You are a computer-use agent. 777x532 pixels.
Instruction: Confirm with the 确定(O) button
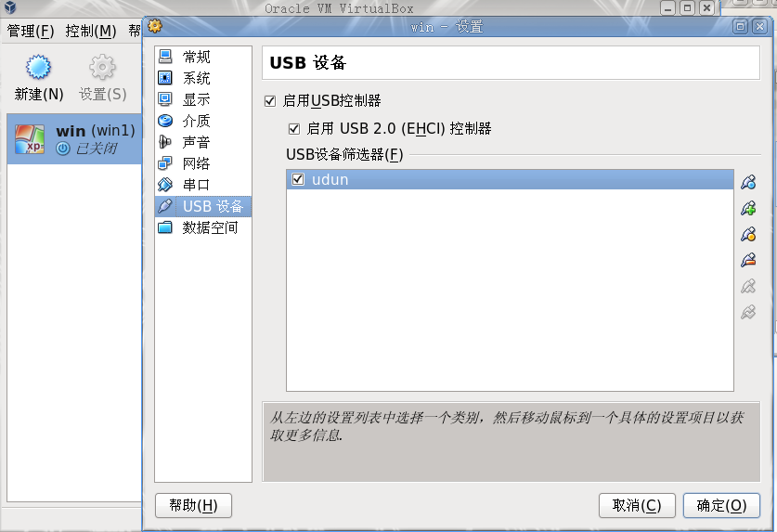(721, 505)
